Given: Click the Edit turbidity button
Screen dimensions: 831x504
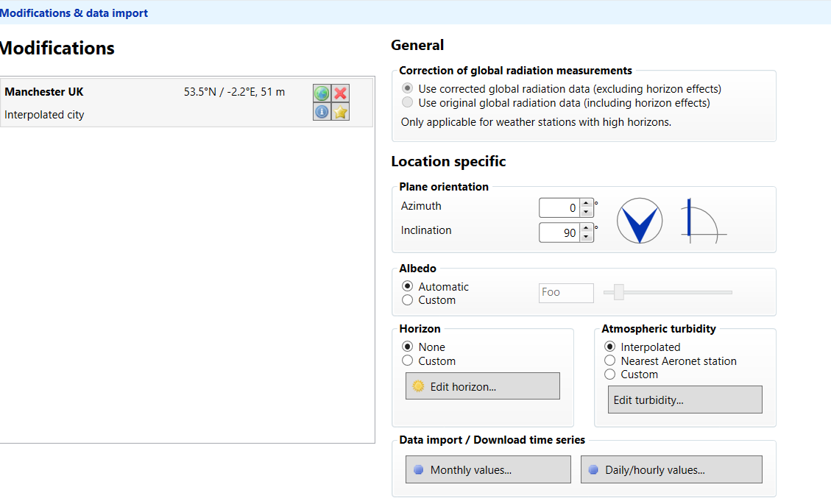Looking at the screenshot, I should click(685, 400).
